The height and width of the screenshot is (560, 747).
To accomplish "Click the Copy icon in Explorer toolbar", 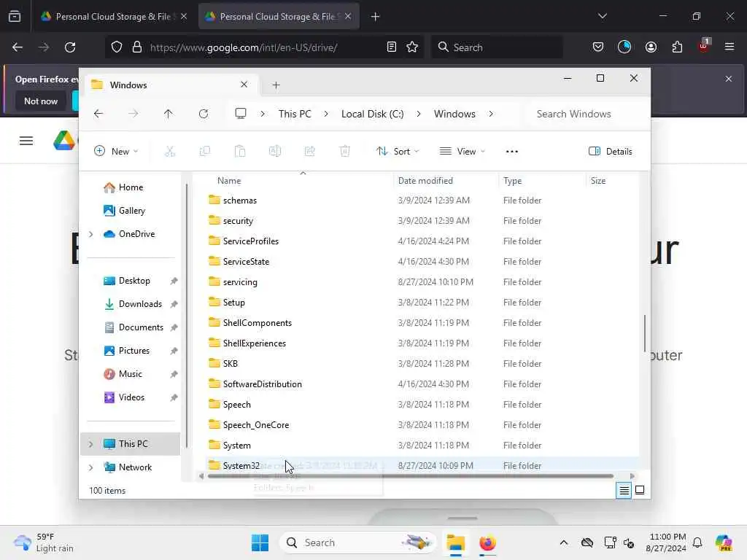I will (205, 152).
